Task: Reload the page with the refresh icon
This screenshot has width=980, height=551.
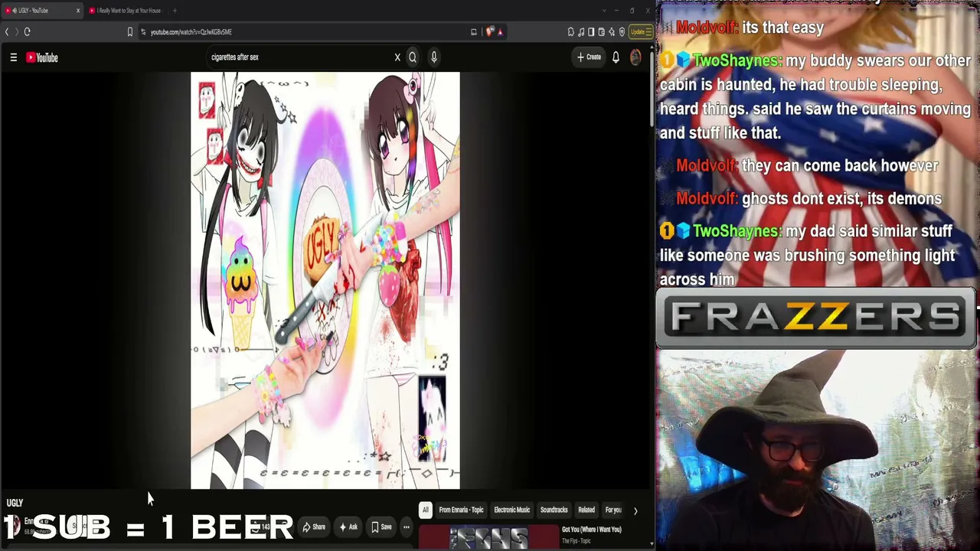Action: 27,32
